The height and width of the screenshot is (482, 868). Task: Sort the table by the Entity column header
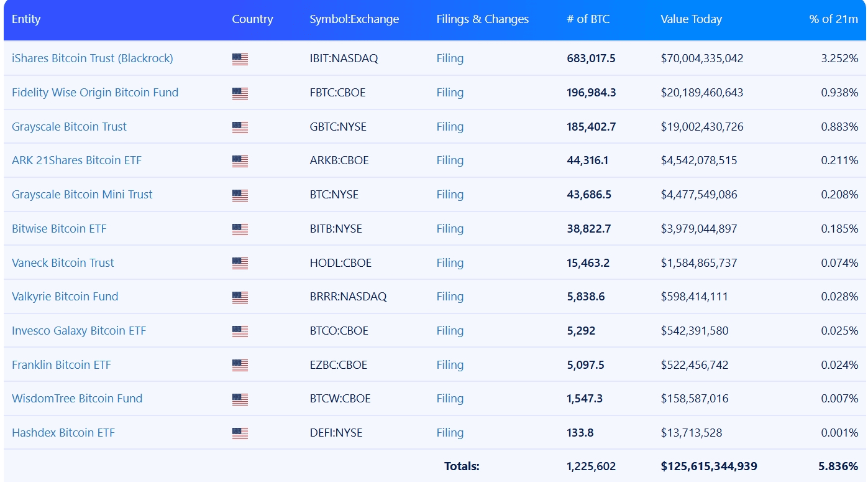26,19
